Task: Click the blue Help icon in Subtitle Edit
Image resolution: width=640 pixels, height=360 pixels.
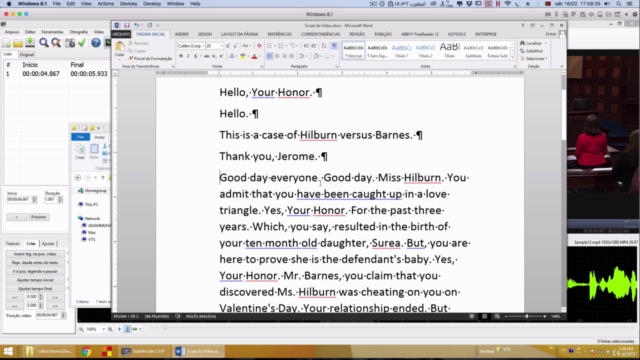Action: [x=96, y=42]
